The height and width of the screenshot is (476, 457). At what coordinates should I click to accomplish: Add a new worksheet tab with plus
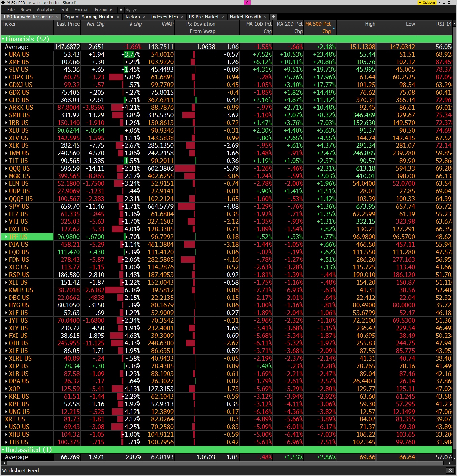point(273,17)
